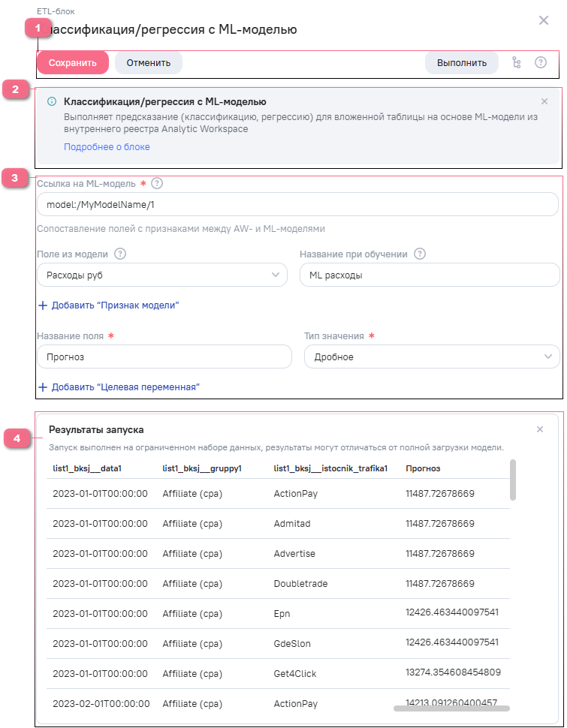This screenshot has width=567, height=728.
Task: Click the 'ML расходы' training name field
Action: pyautogui.click(x=429, y=275)
